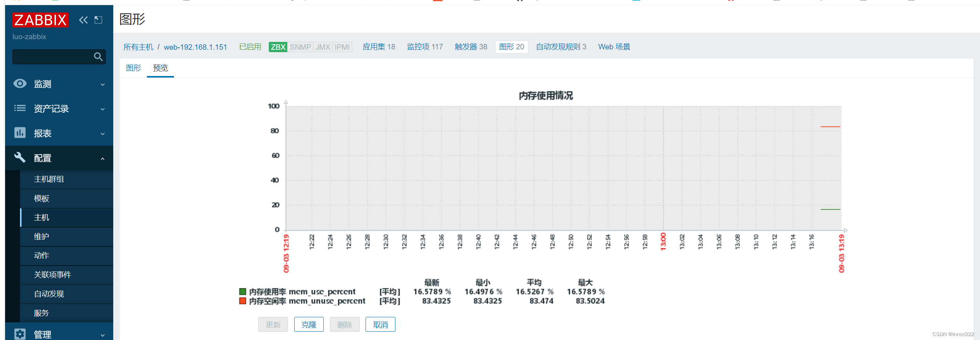Open 服务 services menu item
Screen dimensions: 980x340
coord(67,313)
